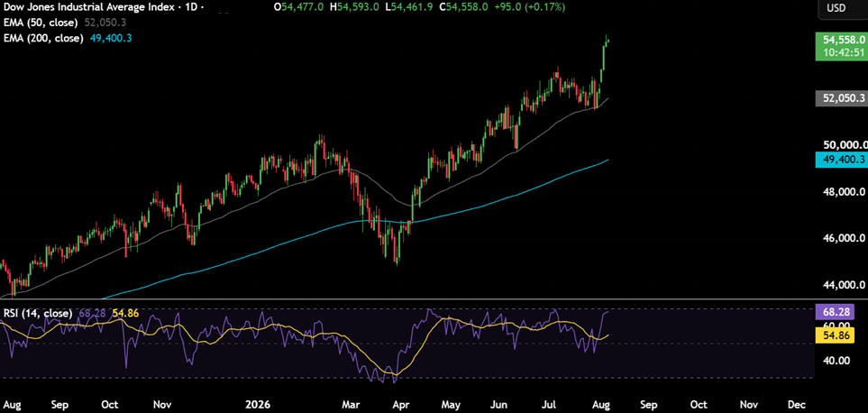Click the low value L54,461.9 in header
This screenshot has height=413, width=868.
coord(410,8)
